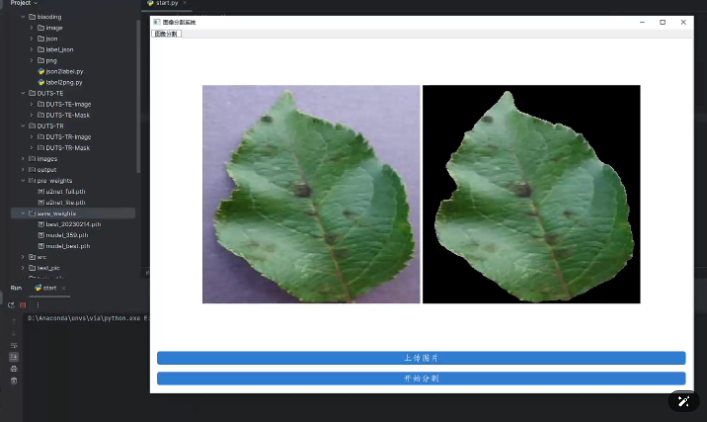The width and height of the screenshot is (707, 422).
Task: Select u2net_lite.pth in project tree
Action: (65, 202)
